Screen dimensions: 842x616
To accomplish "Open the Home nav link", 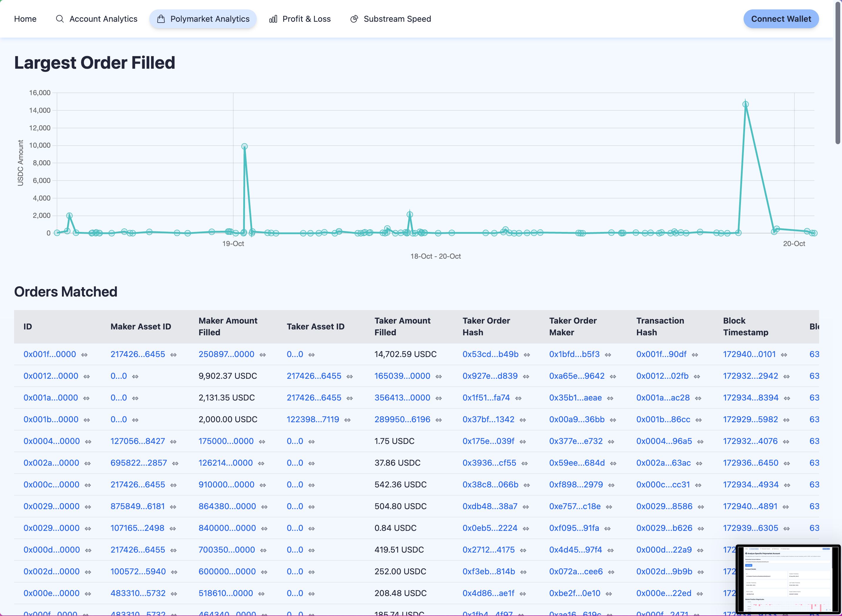I will pos(25,19).
